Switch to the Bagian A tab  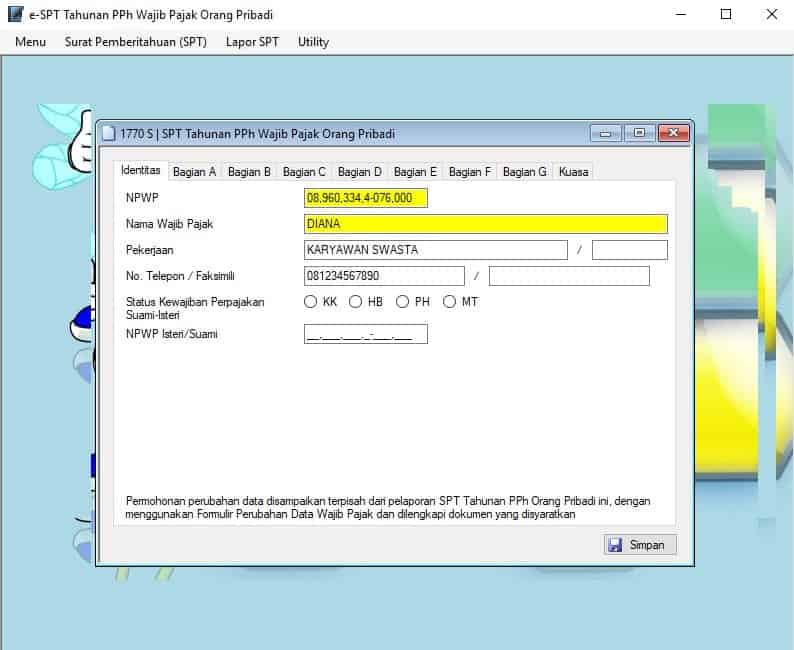click(194, 172)
